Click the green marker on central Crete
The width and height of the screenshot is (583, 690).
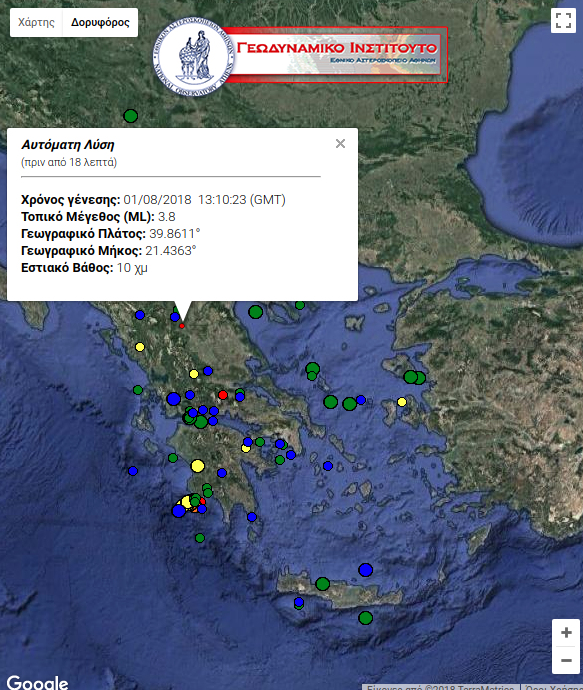point(323,584)
